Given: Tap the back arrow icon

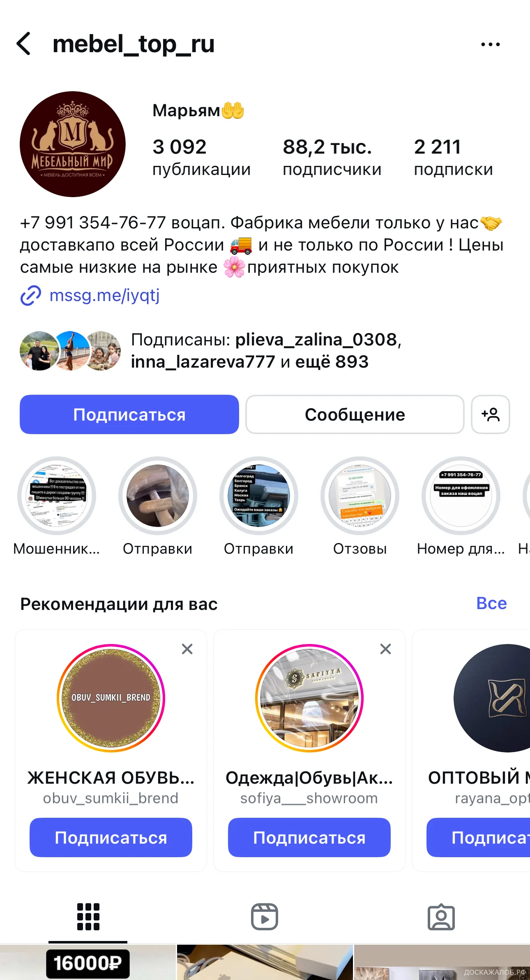Looking at the screenshot, I should (x=23, y=44).
